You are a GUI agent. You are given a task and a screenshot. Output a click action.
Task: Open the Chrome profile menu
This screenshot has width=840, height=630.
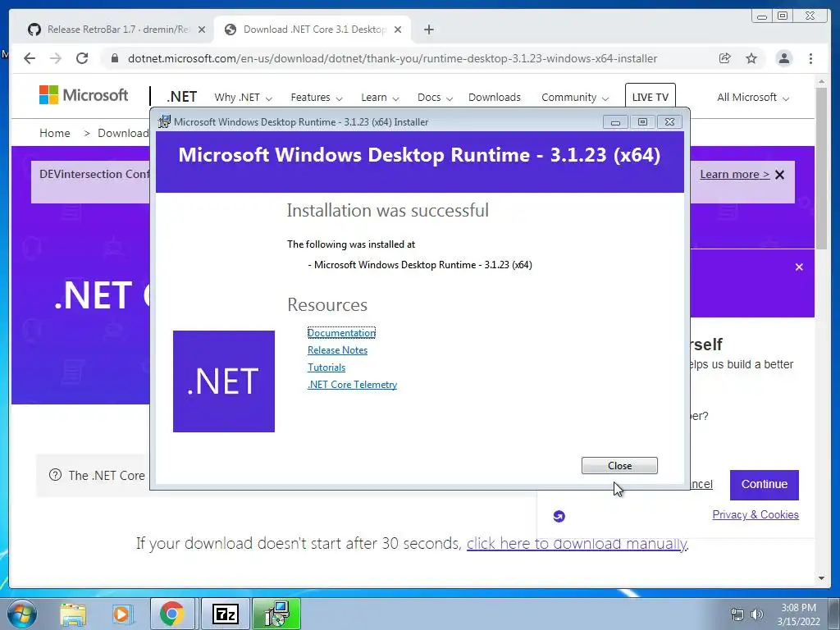click(x=783, y=58)
